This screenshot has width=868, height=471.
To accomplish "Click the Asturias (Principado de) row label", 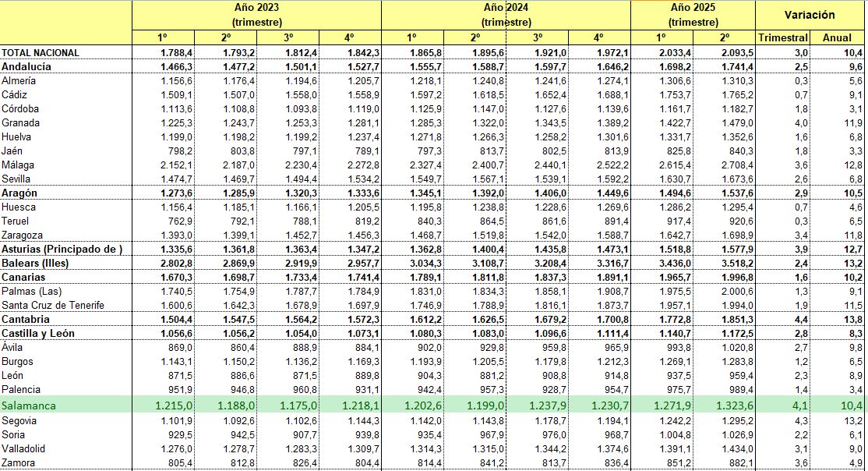I will [62, 249].
